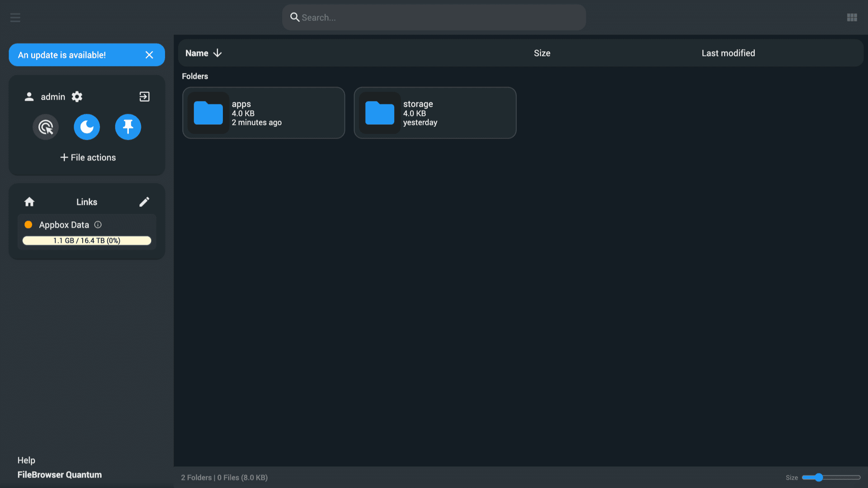
Task: Focus the Search input field
Action: click(434, 17)
